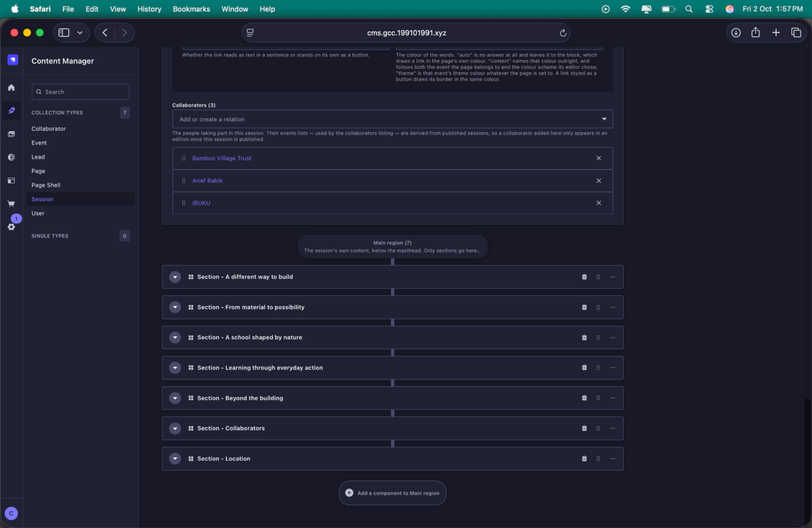The width and height of the screenshot is (812, 528).
Task: Click Add a component to Main region
Action: point(392,493)
